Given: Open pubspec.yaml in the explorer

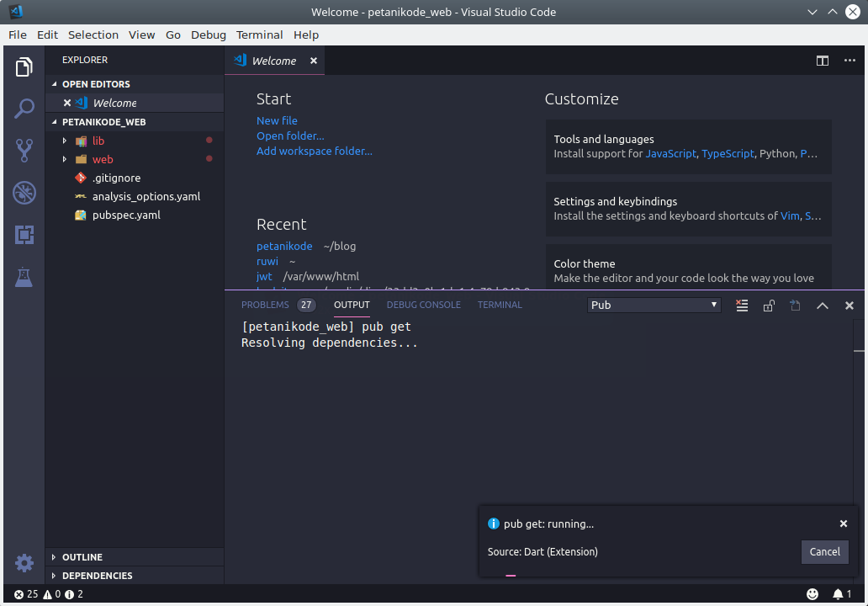Looking at the screenshot, I should (126, 215).
